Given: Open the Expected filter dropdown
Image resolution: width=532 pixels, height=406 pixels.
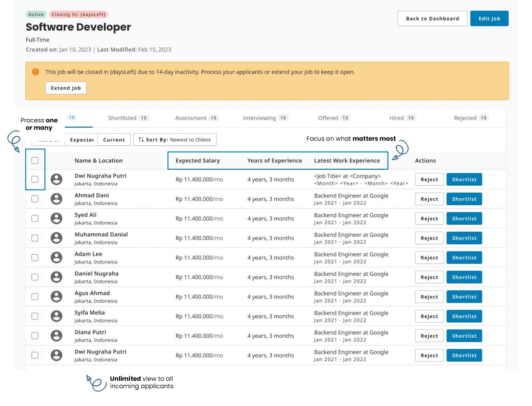Looking at the screenshot, I should (81, 140).
